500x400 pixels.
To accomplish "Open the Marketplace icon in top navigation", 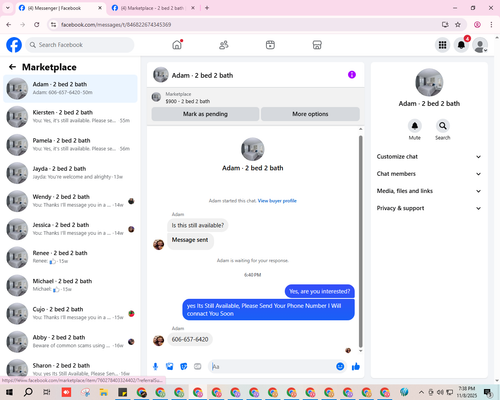I will [317, 45].
